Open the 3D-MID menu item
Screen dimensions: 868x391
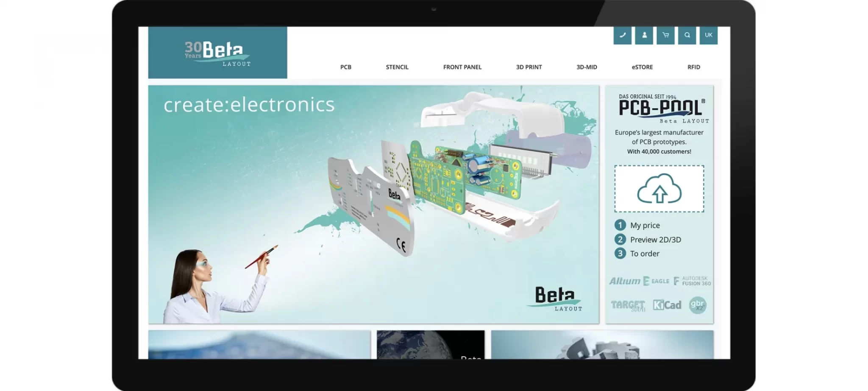point(587,67)
